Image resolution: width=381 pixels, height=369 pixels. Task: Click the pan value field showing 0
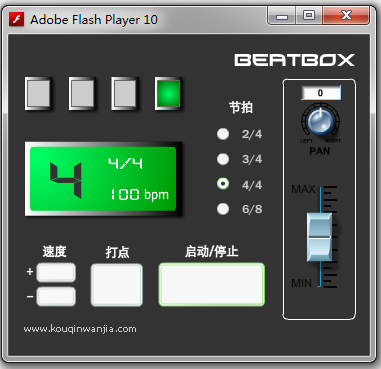(321, 93)
